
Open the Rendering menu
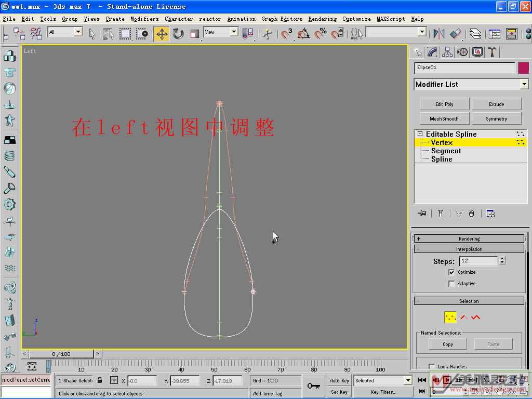pyautogui.click(x=322, y=19)
